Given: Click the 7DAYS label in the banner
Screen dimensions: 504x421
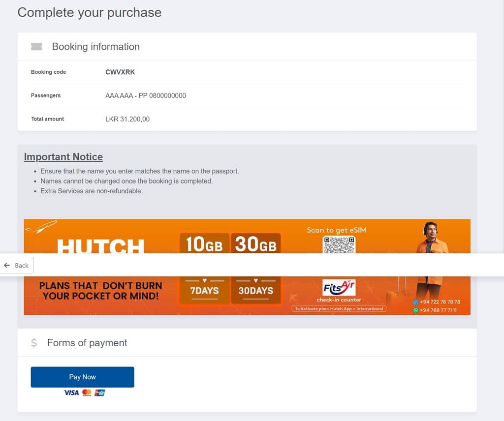Looking at the screenshot, I should [x=204, y=291].
